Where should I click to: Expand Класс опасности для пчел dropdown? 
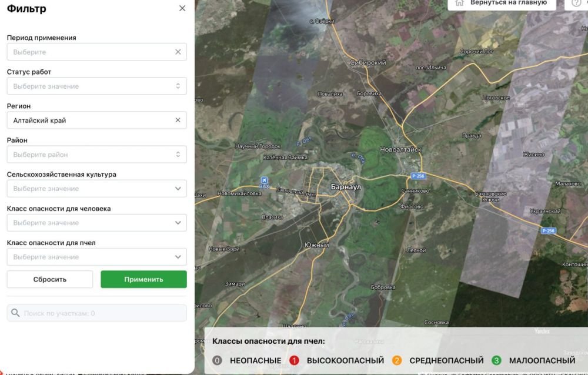(97, 256)
